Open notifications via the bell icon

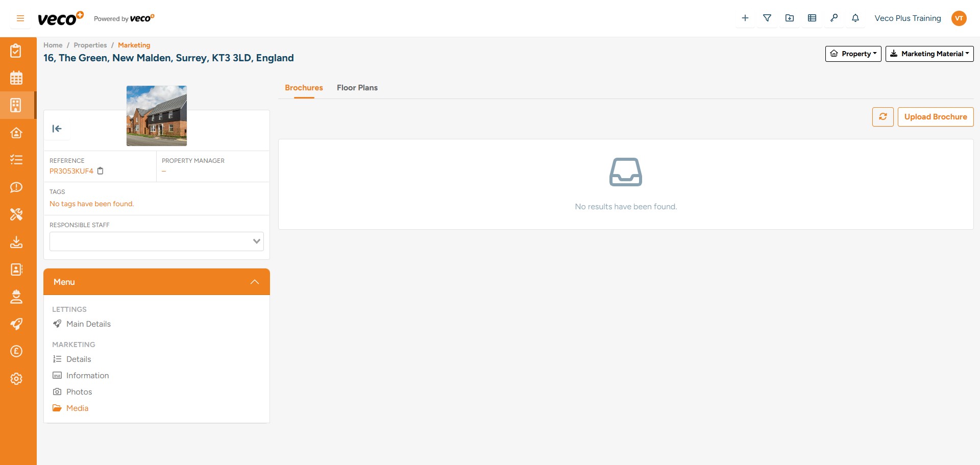[855, 18]
